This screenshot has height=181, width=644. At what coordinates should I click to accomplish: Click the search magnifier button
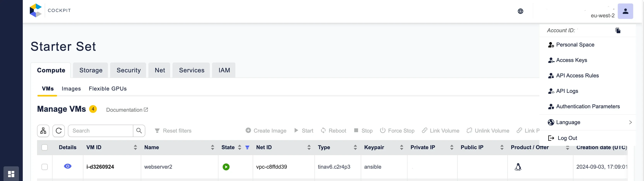click(x=139, y=131)
